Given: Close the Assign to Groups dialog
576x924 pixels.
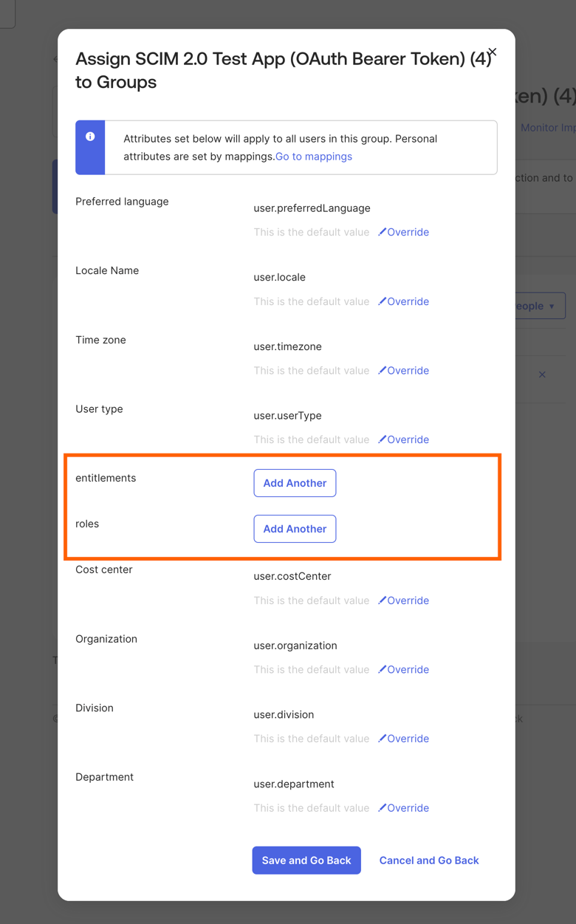Looking at the screenshot, I should [492, 52].
